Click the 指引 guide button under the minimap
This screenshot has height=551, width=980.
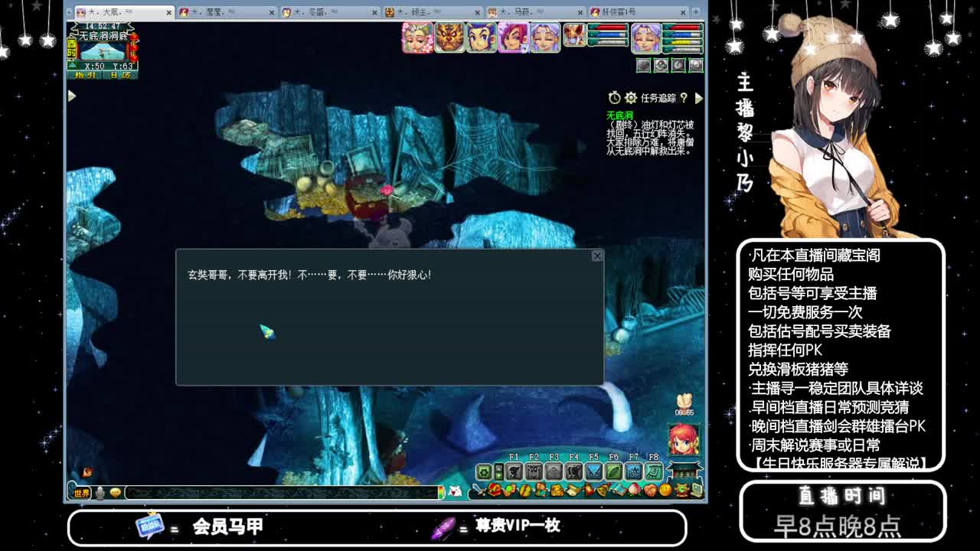coord(86,75)
